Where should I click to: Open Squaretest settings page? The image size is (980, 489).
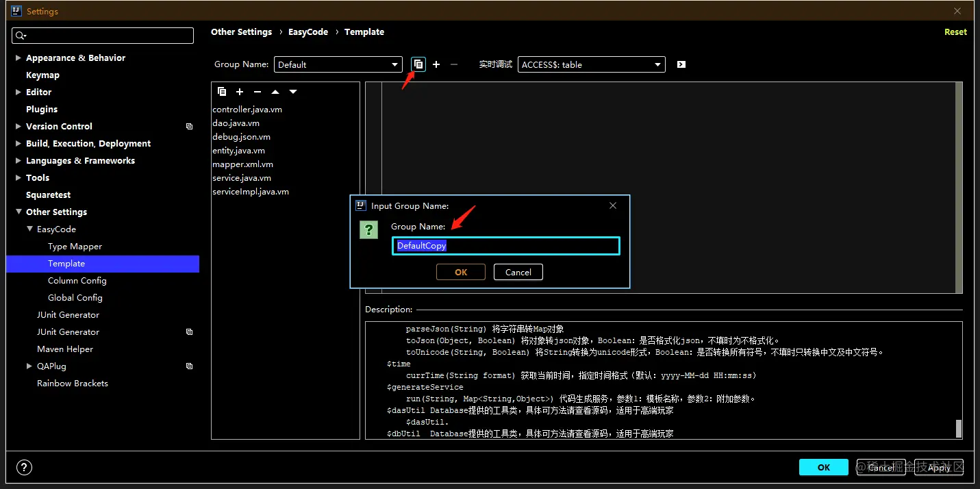pos(48,195)
